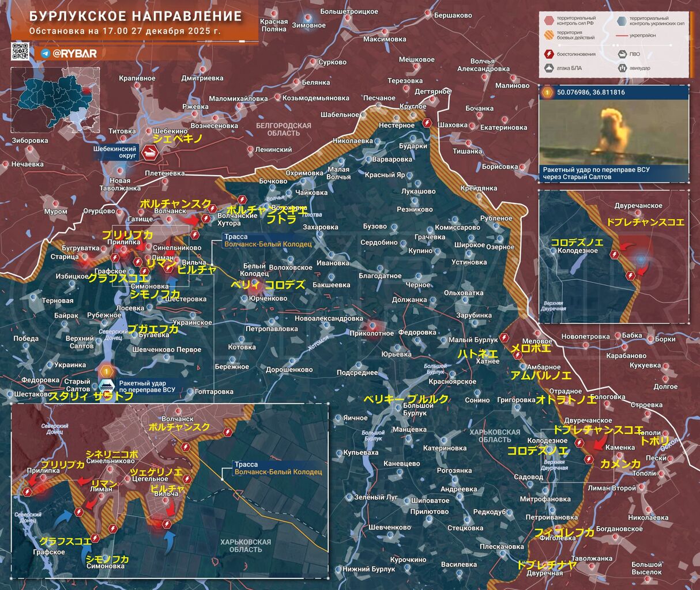Click the numbered marker 1 beside the coordinates
This screenshot has height=590, width=700.
pyautogui.click(x=548, y=92)
